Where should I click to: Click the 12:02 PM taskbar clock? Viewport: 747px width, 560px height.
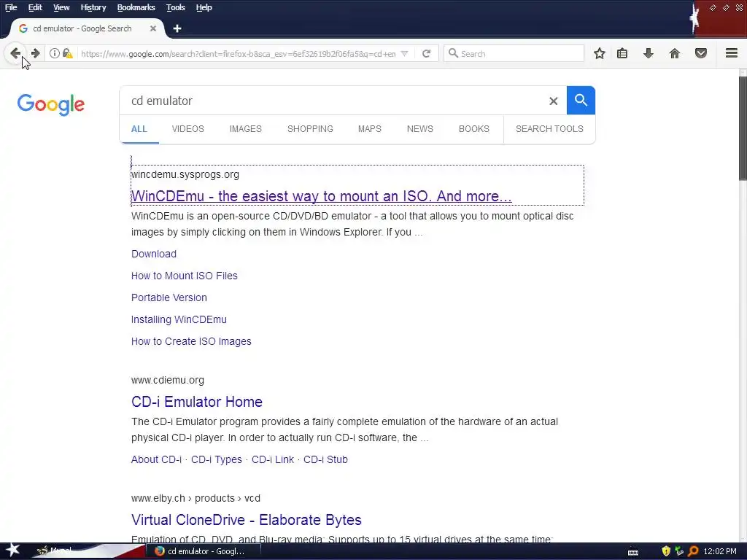click(x=720, y=551)
